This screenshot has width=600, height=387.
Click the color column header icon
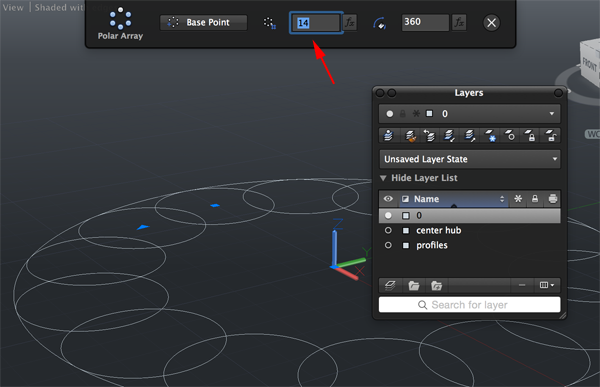coord(405,199)
